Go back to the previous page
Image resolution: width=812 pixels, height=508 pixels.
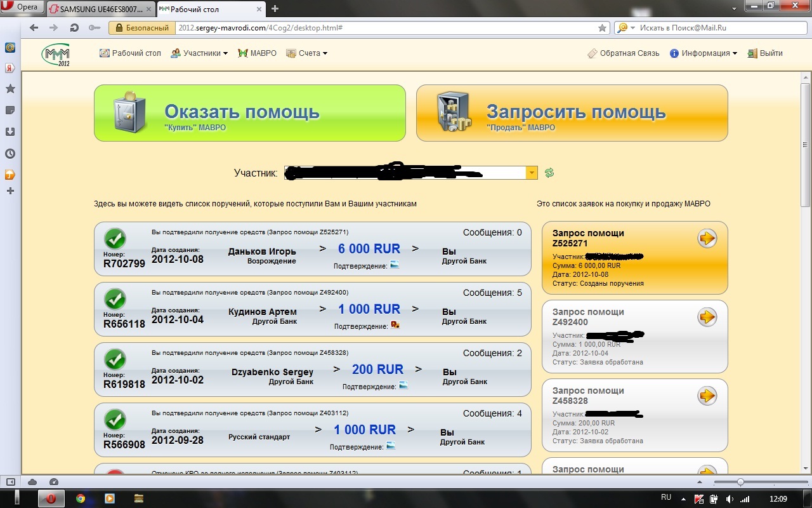pos(34,28)
